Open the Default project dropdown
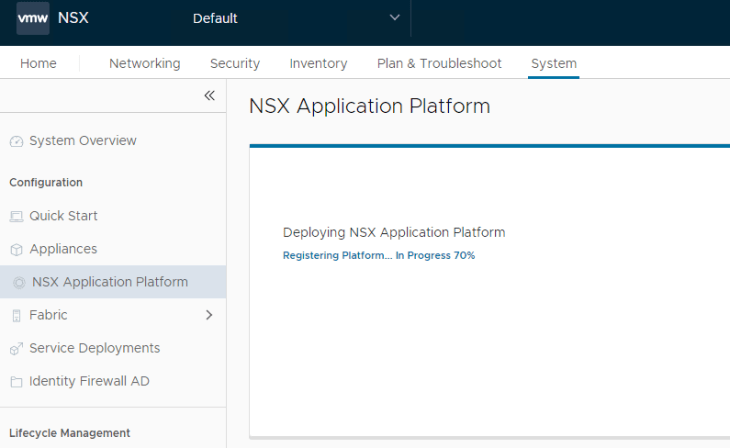The height and width of the screenshot is (448, 730). pos(296,18)
